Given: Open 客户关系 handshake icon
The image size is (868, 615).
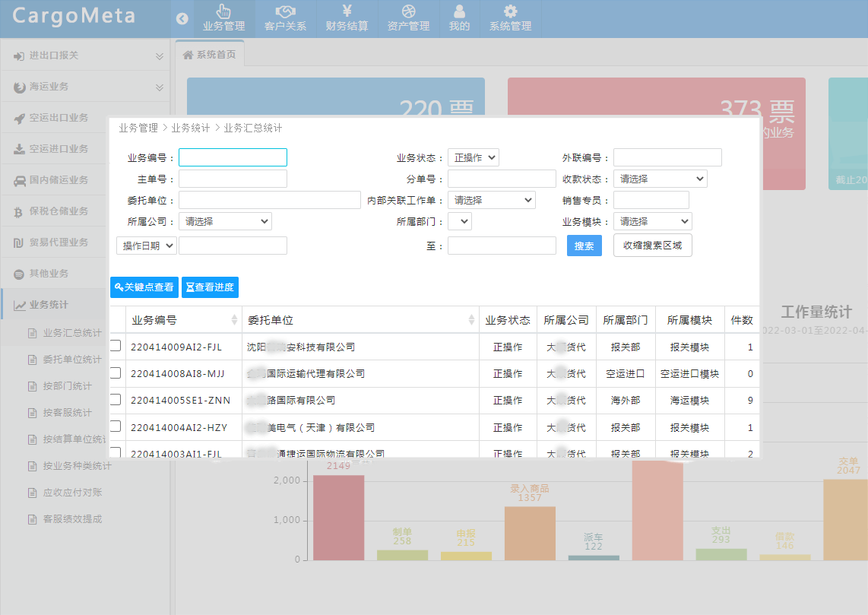Looking at the screenshot, I should 285,11.
